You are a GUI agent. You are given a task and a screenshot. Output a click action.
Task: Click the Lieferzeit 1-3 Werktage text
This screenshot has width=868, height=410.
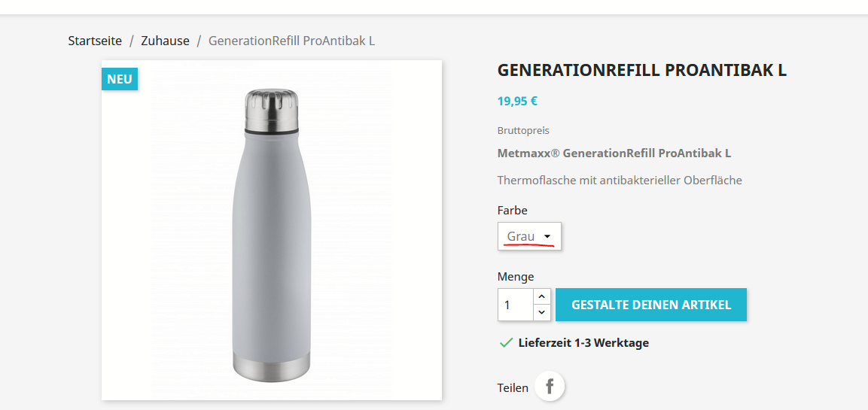click(583, 343)
